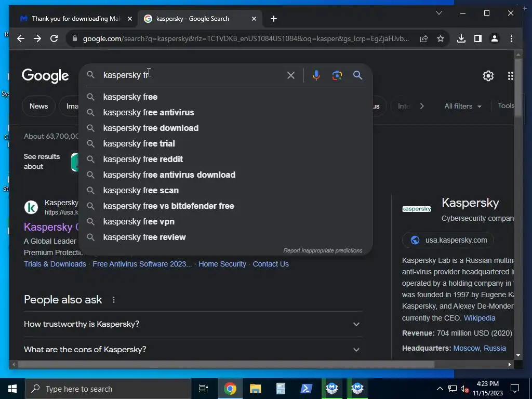
Task: Open the Chrome side panel
Action: (478, 38)
